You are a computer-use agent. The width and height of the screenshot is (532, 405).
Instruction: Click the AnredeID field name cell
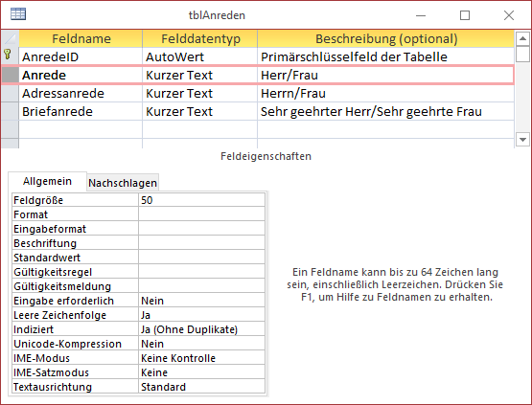(x=81, y=56)
